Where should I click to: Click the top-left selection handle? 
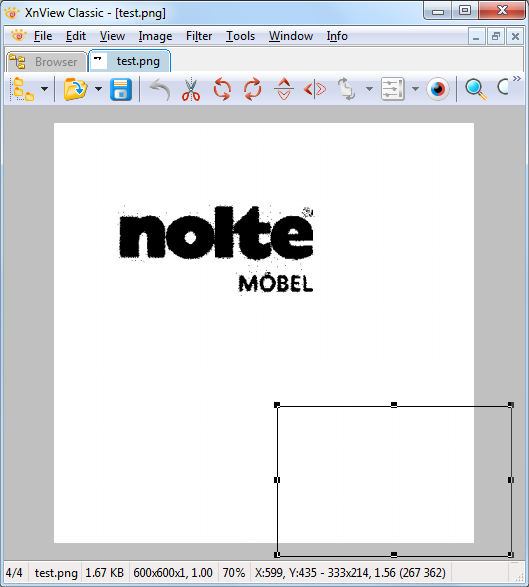pyautogui.click(x=277, y=405)
